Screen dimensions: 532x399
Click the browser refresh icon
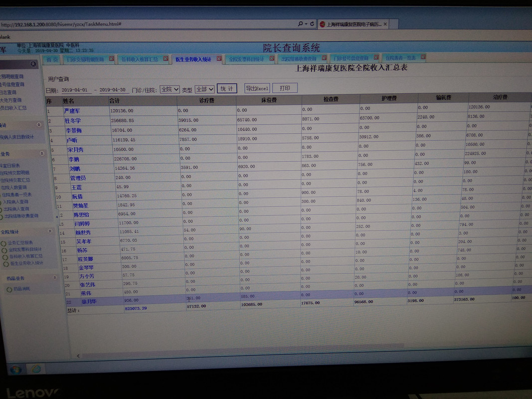pyautogui.click(x=312, y=24)
